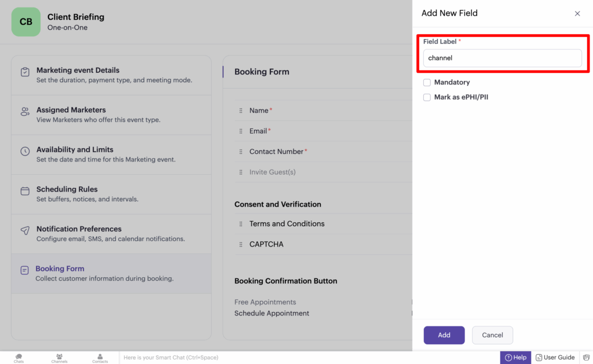Viewport: 593px width, 364px height.
Task: Click the drag handle beside CAPTCHA
Action: point(241,244)
